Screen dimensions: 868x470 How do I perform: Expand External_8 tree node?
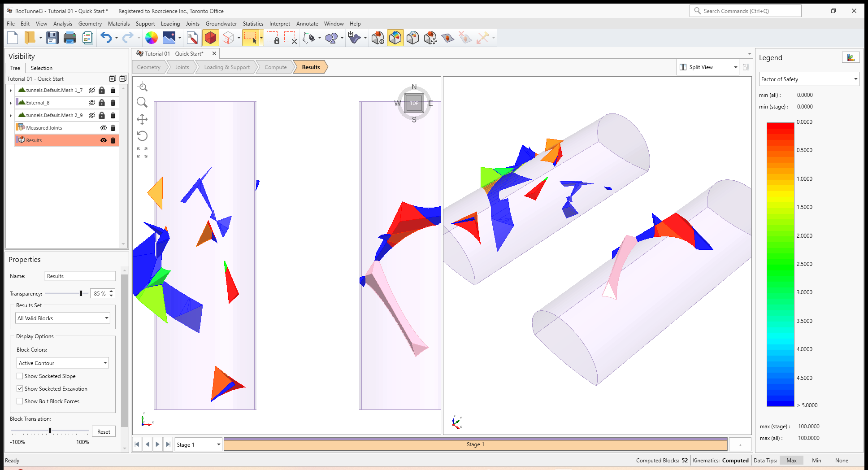pos(11,103)
